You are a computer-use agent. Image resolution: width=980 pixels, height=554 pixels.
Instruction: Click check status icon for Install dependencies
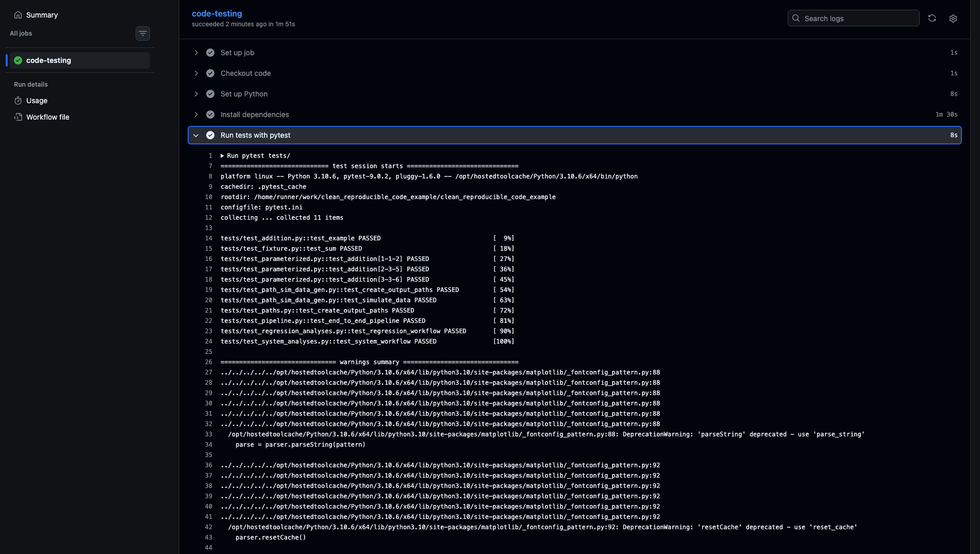210,115
